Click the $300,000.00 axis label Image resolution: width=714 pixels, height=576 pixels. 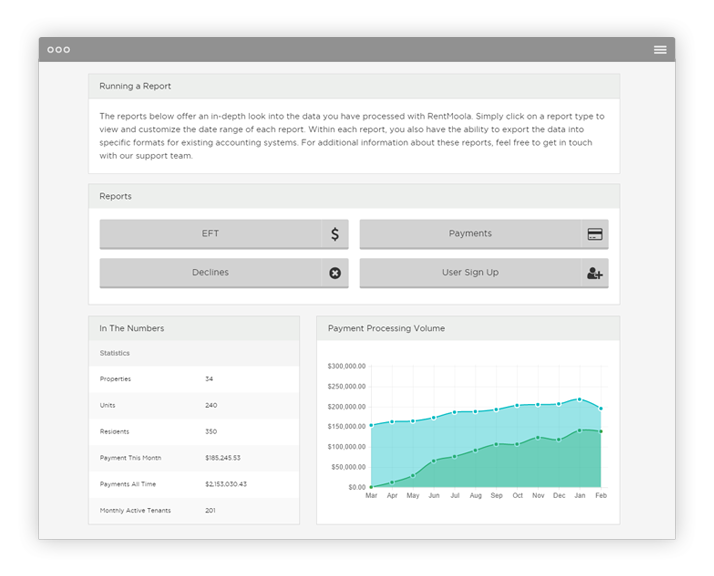(x=347, y=366)
